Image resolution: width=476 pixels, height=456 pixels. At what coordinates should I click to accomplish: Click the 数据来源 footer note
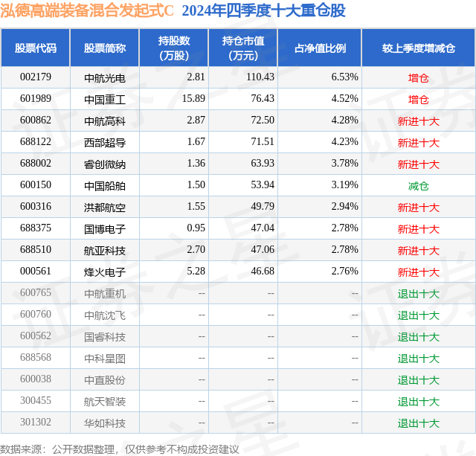click(120, 449)
